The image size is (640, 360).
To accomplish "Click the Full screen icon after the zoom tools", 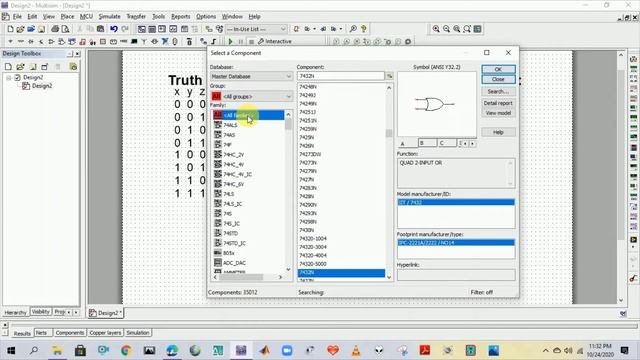I will click(478, 29).
